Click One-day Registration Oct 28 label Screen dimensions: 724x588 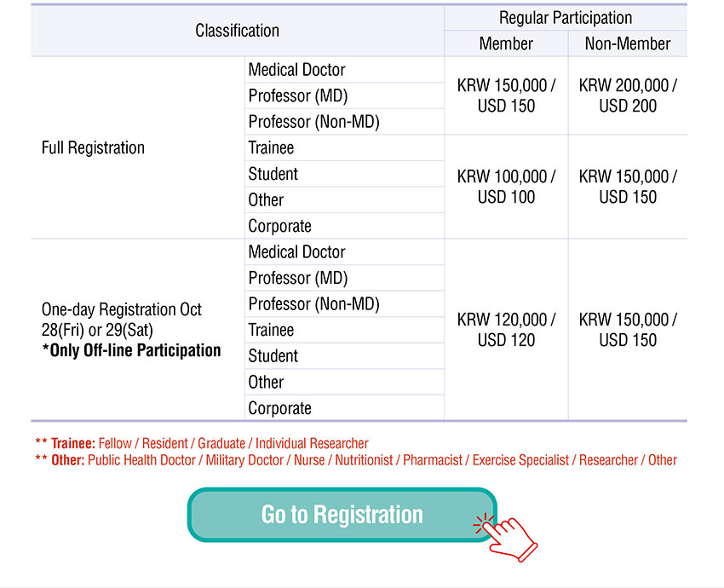coord(122,320)
